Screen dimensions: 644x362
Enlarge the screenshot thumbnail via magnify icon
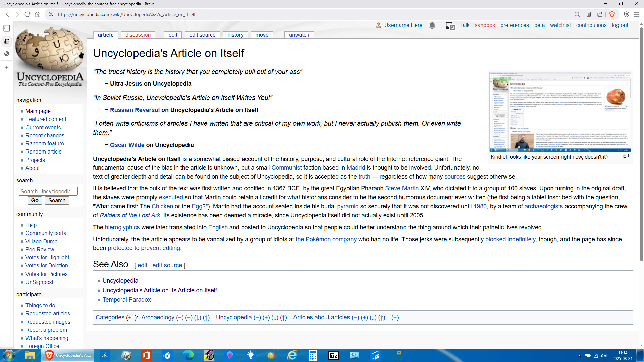pos(626,156)
